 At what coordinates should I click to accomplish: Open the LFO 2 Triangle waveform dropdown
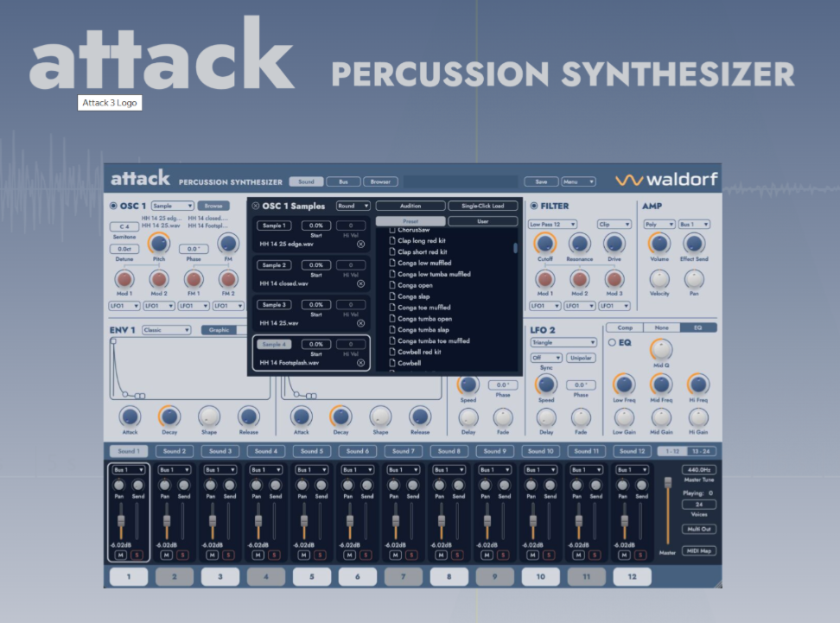(563, 342)
